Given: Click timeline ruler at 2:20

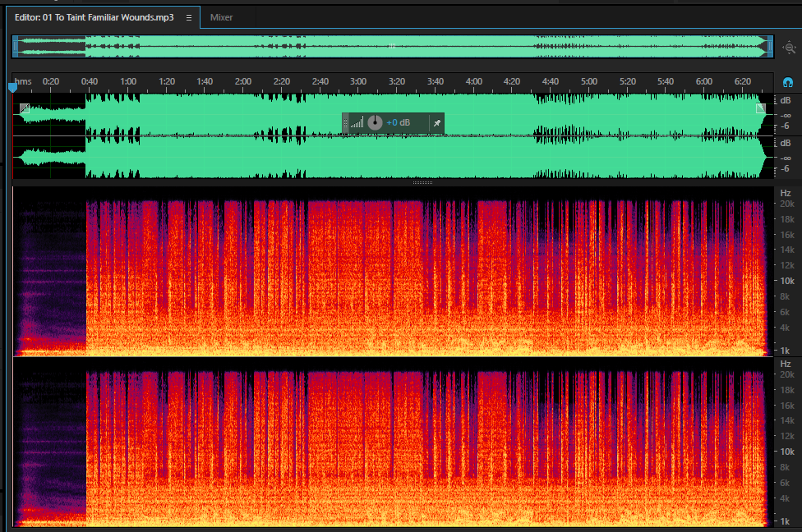Looking at the screenshot, I should [281, 82].
